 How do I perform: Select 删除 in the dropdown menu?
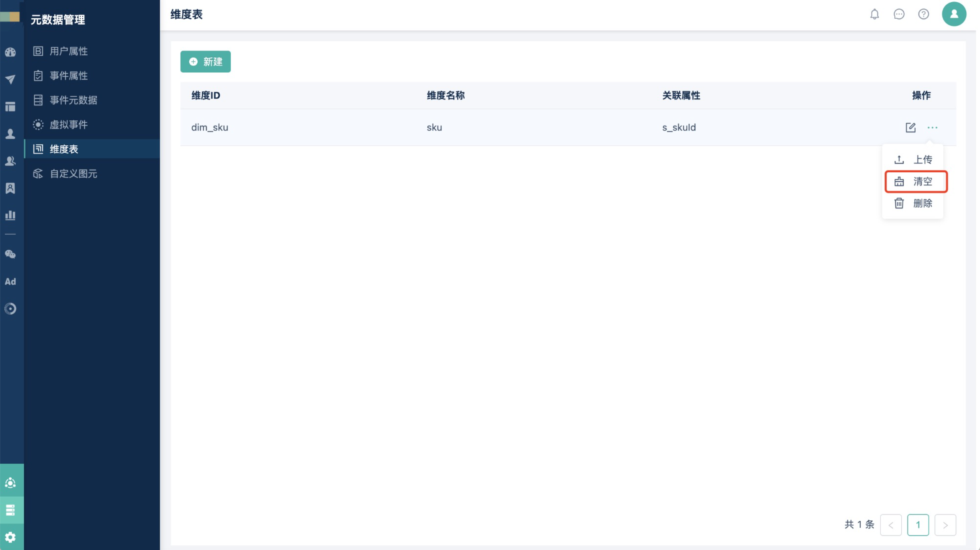click(x=913, y=203)
